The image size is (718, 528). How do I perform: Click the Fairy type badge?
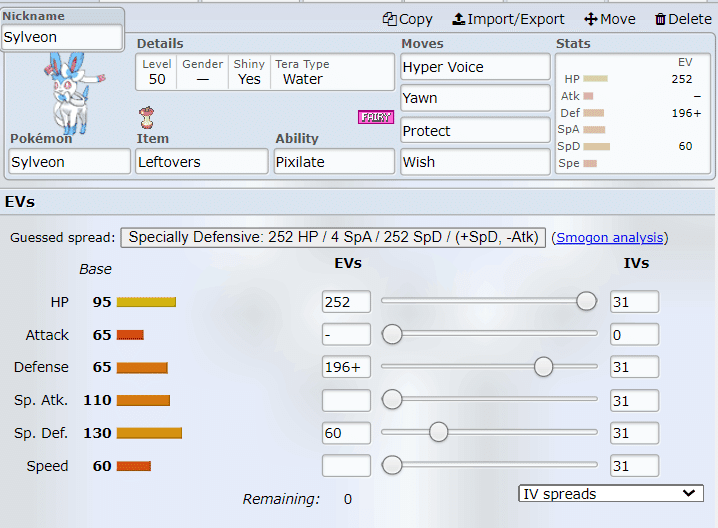click(375, 117)
